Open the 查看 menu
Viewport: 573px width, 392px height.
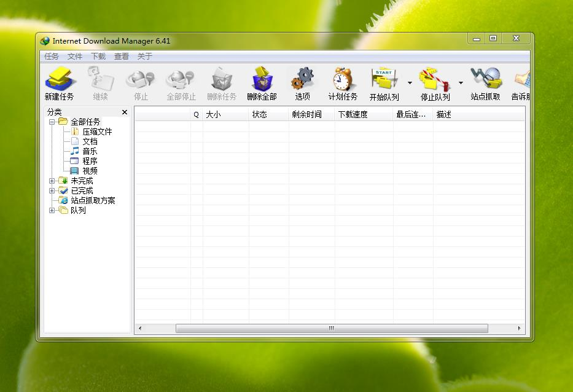click(122, 57)
